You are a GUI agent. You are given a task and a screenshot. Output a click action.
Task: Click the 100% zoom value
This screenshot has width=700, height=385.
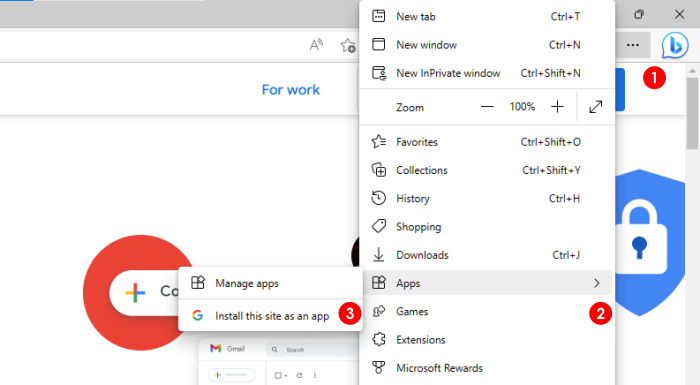click(522, 107)
